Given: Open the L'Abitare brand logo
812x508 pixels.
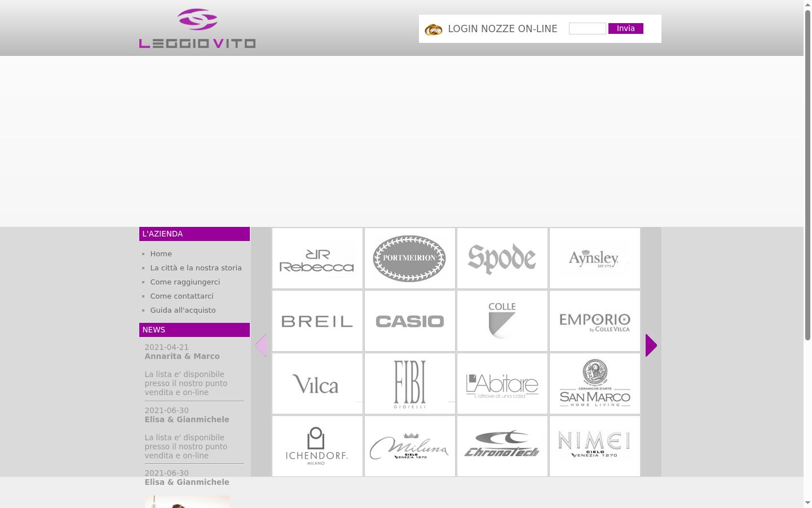Looking at the screenshot, I should pos(502,384).
